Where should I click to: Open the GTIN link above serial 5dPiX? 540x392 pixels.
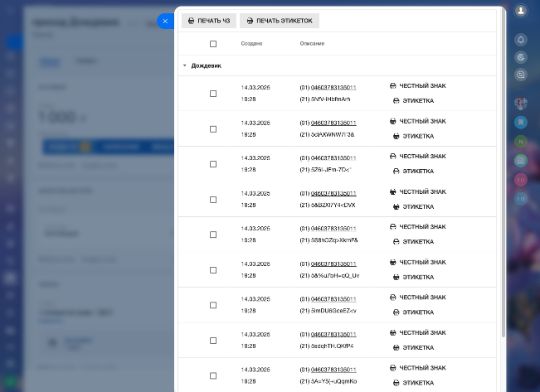(x=333, y=123)
